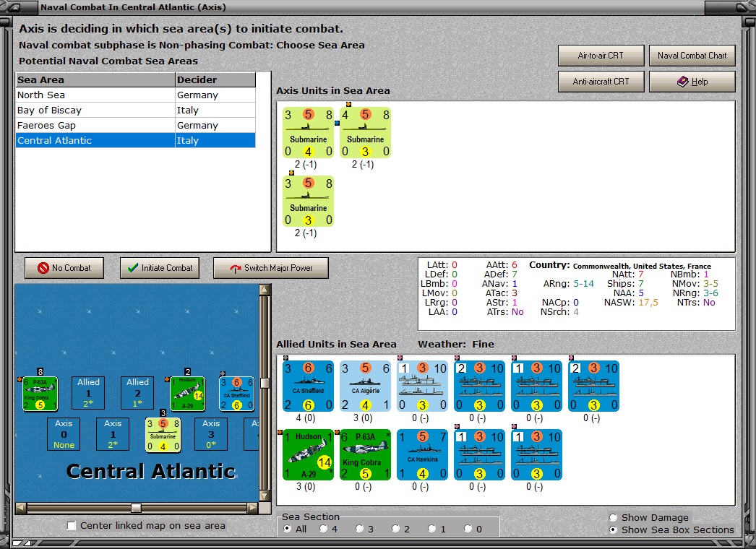
Task: Select the Axis submarine with attack value 4
Action: click(365, 132)
